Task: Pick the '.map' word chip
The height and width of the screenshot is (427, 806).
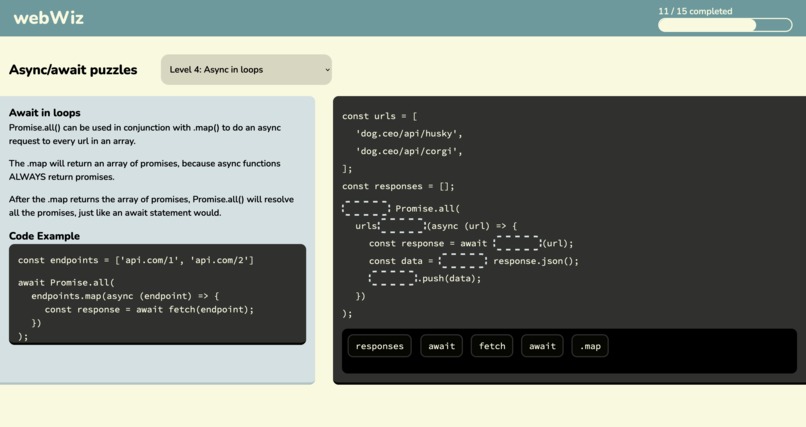Action: (590, 346)
